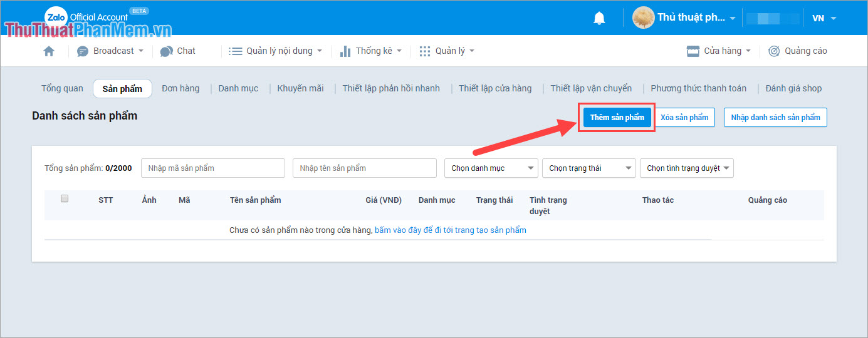Open the notification bell

pos(599,18)
